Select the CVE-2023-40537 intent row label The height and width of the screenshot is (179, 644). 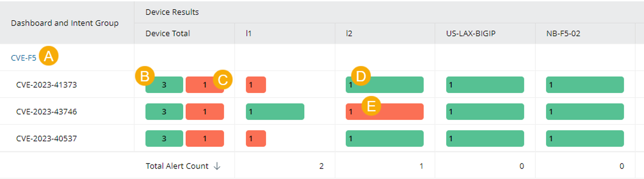(46, 139)
